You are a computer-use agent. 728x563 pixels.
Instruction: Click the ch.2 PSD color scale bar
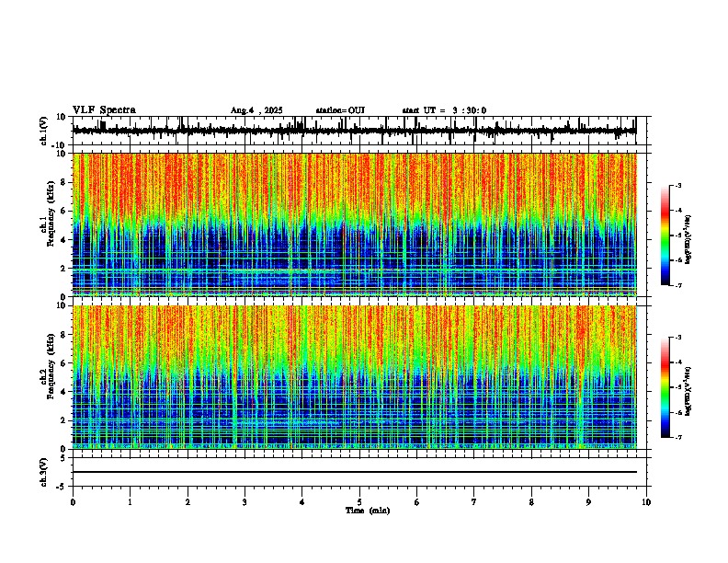665,387
